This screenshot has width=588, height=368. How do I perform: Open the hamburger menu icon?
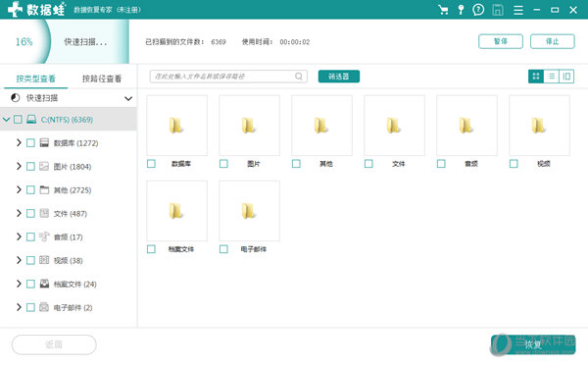pos(518,10)
